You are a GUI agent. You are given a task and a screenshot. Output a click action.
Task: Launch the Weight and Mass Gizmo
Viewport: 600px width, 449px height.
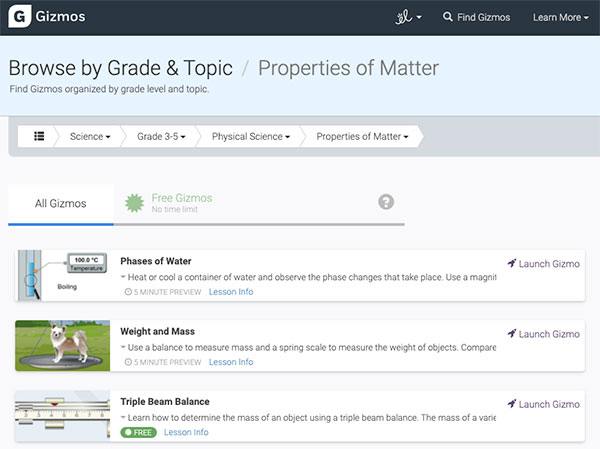543,334
